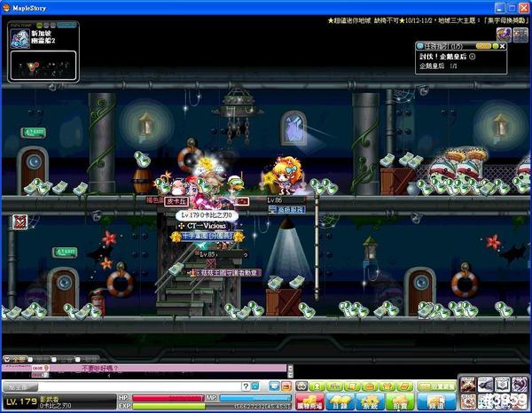Image resolution: width=532 pixels, height=413 pixels.
Task: Click the orange-haired character sprite
Action: (287, 175)
